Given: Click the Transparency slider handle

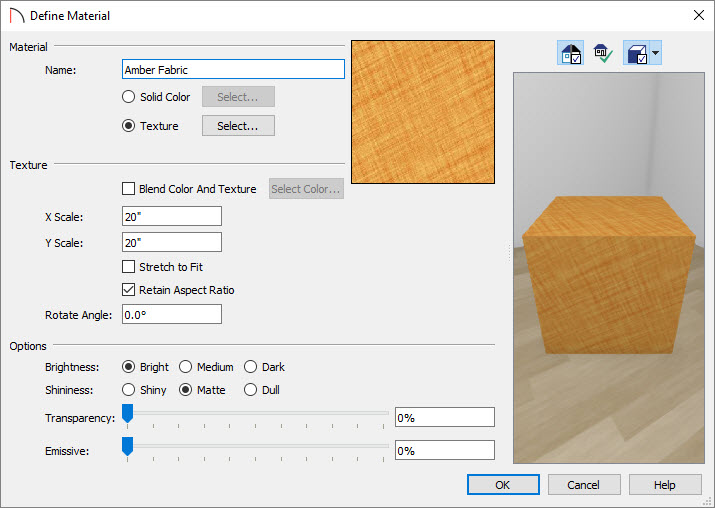Looking at the screenshot, I should 127,414.
